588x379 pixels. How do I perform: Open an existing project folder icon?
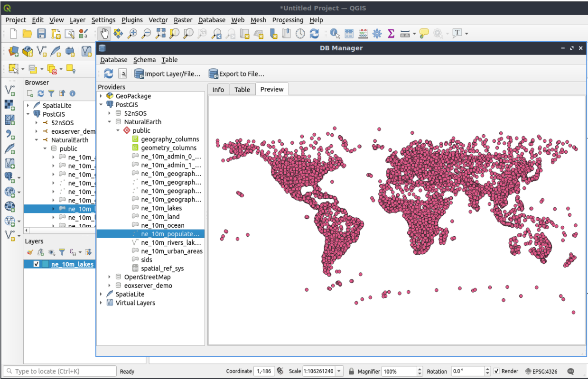coord(28,34)
